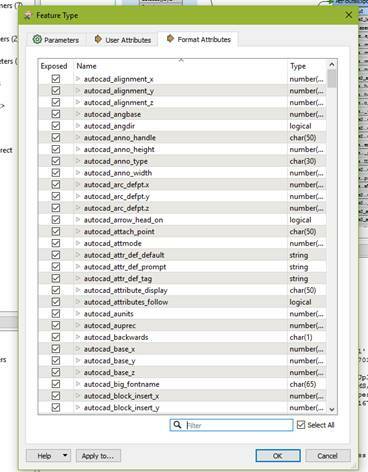Switch to the Parameters tab
This screenshot has width=368, height=472.
56,40
